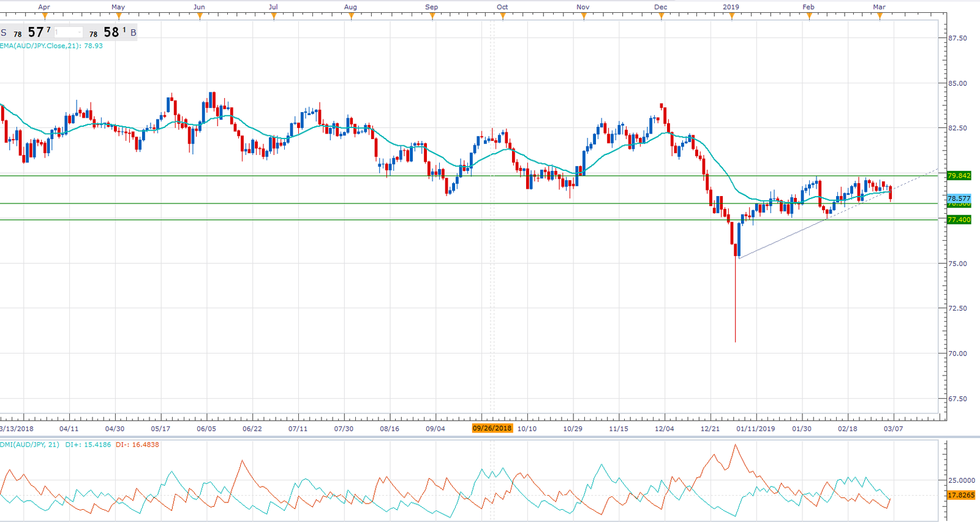Click the 67.50 price axis label
980x522 pixels.
click(957, 399)
